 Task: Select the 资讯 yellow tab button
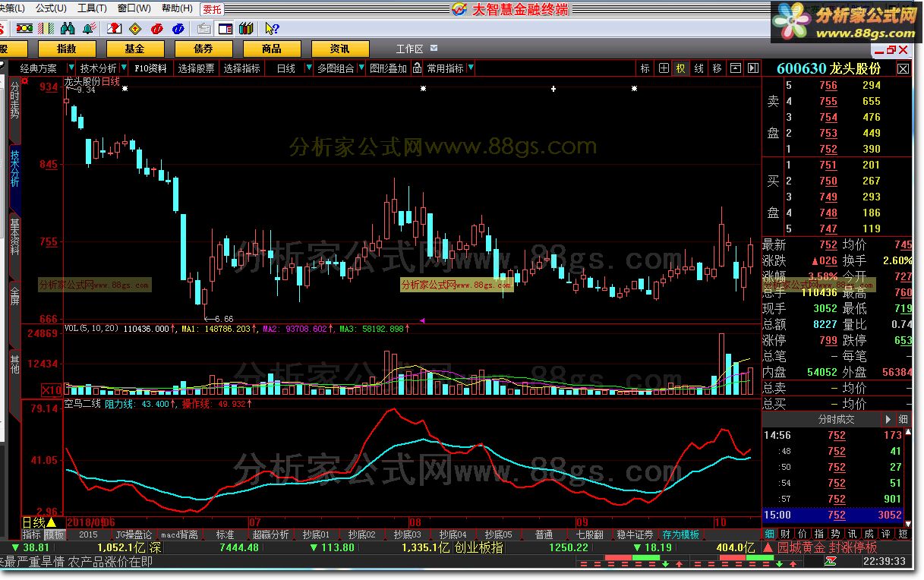(x=339, y=49)
